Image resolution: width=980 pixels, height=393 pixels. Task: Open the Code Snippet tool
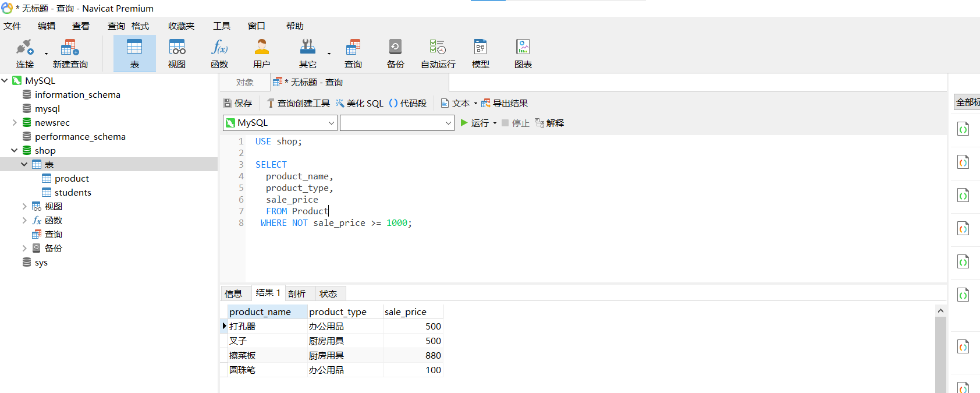(x=407, y=103)
